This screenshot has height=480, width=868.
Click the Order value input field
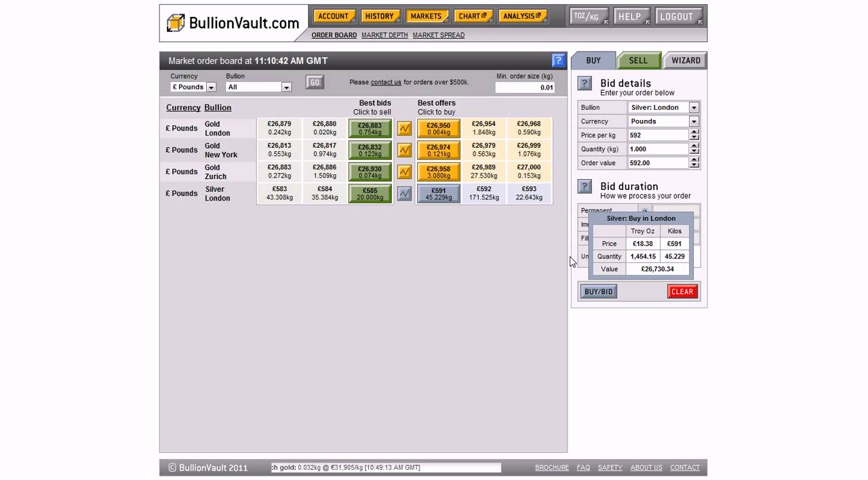[x=658, y=163]
